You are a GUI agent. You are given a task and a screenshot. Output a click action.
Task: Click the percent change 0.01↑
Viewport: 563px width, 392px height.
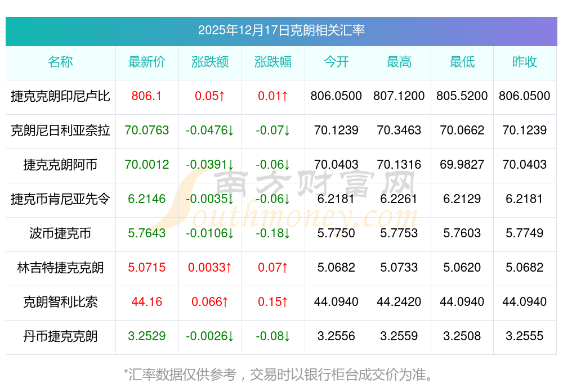pos(273,96)
